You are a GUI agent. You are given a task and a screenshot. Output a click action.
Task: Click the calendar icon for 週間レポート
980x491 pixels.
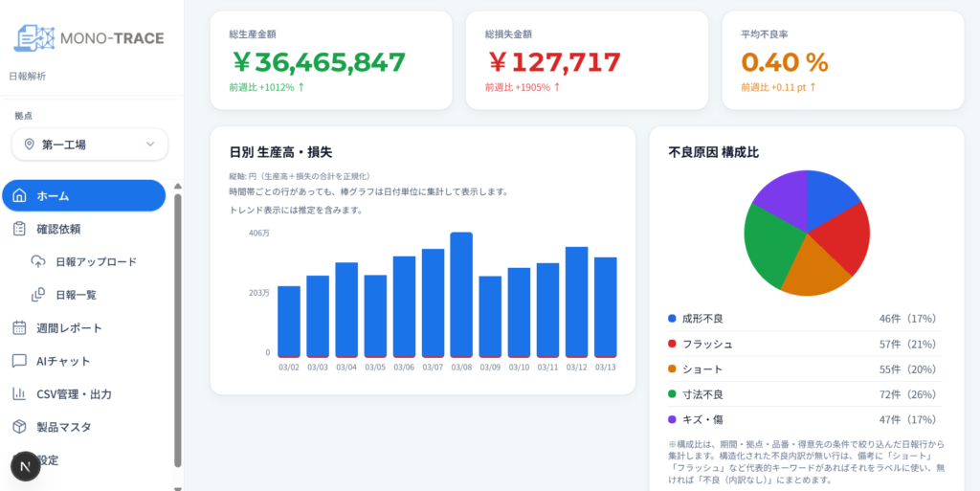click(19, 328)
